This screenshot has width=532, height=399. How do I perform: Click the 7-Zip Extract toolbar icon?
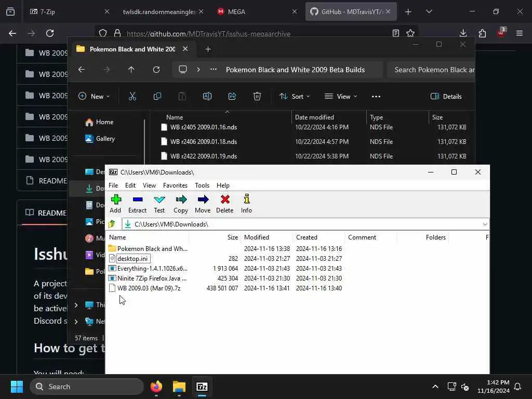tap(137, 204)
